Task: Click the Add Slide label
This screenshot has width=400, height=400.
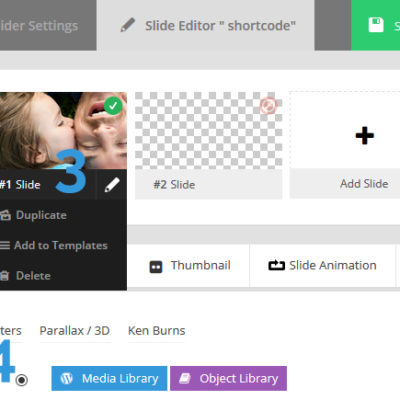Action: tap(364, 184)
